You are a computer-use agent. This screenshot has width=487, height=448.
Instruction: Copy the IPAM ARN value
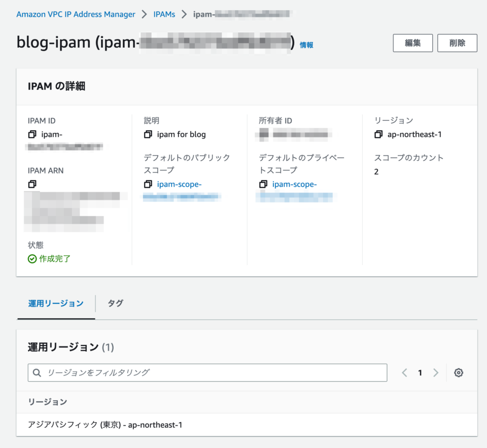[x=32, y=184]
